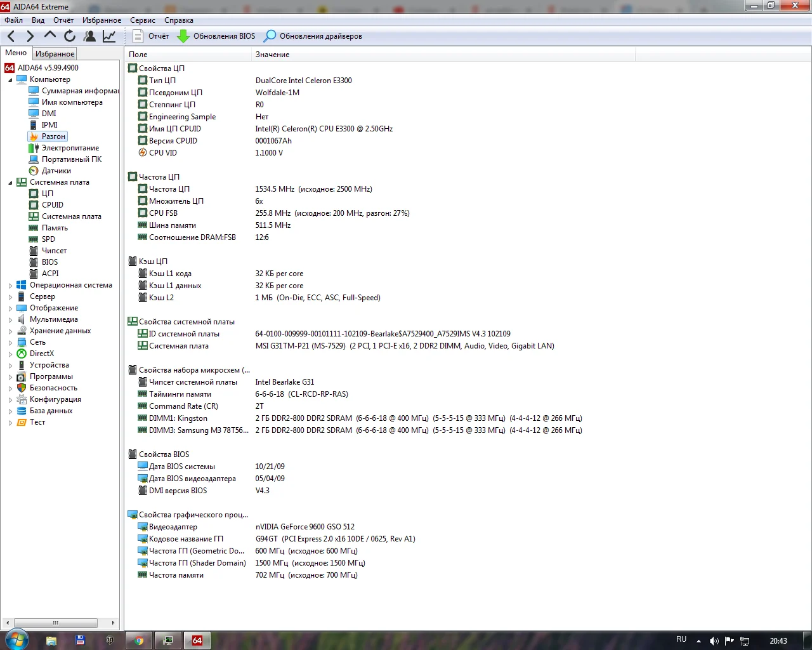Open Chrome from the Windows taskbar
The image size is (812, 650).
click(x=138, y=640)
